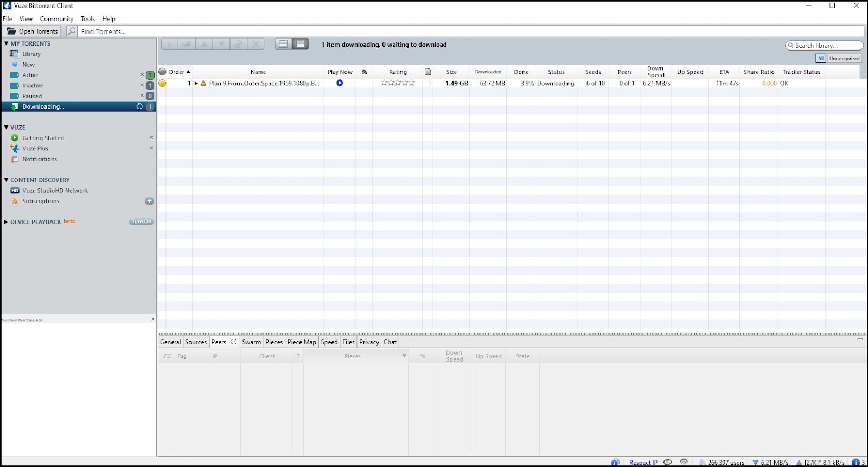Viewport: 868px width, 467px height.
Task: Select Downloading in the sidebar
Action: [79, 106]
